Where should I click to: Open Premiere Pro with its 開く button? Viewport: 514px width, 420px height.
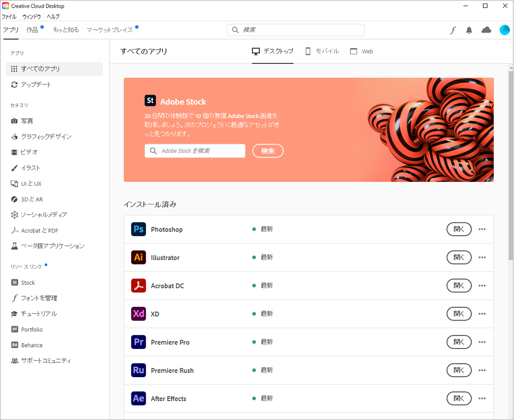point(459,342)
